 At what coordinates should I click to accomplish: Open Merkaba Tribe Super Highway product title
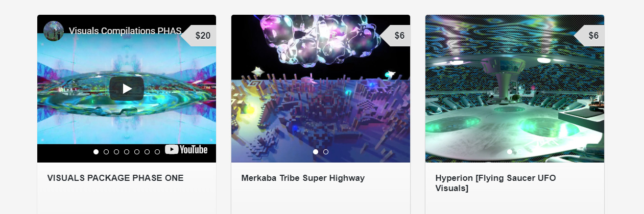pyautogui.click(x=303, y=178)
